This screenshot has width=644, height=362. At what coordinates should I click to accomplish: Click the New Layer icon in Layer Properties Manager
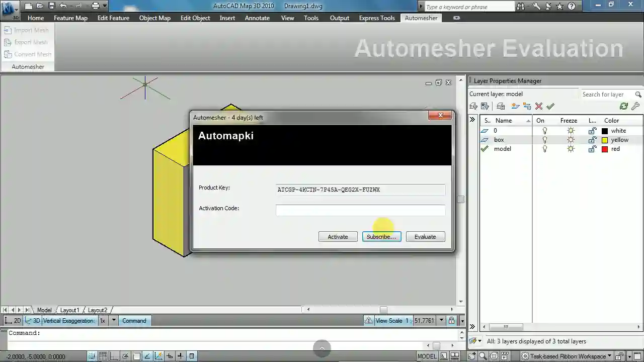515,106
